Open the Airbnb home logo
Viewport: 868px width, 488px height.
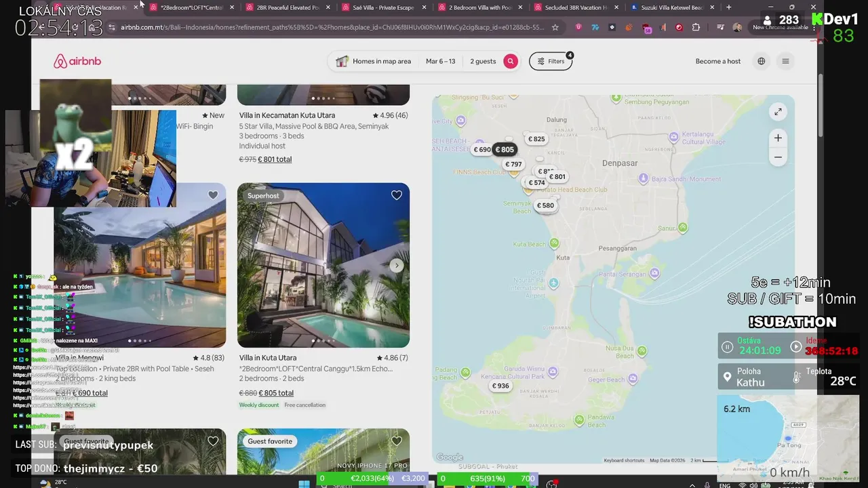pos(77,61)
